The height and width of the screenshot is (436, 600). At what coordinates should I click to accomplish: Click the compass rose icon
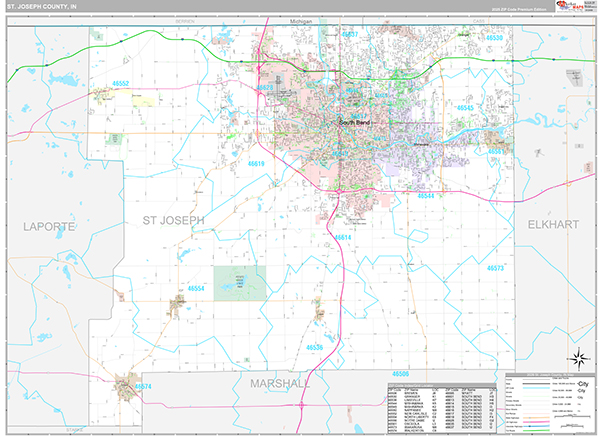[577, 358]
